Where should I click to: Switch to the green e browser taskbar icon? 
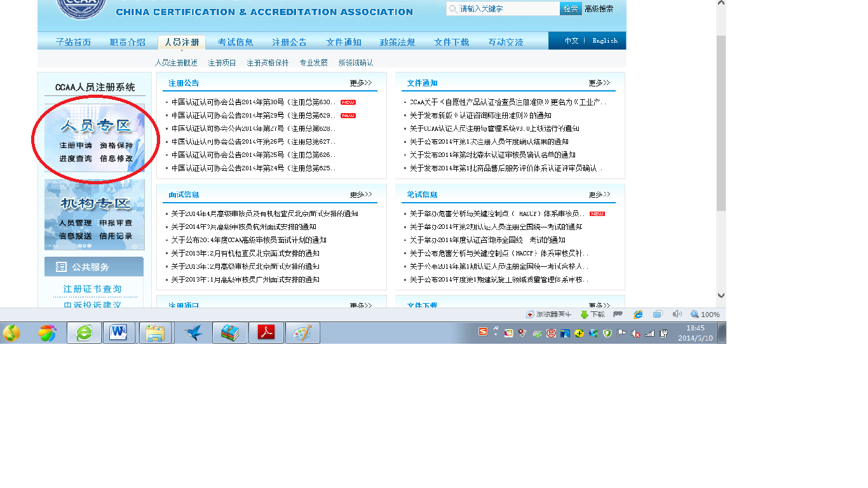point(84,333)
